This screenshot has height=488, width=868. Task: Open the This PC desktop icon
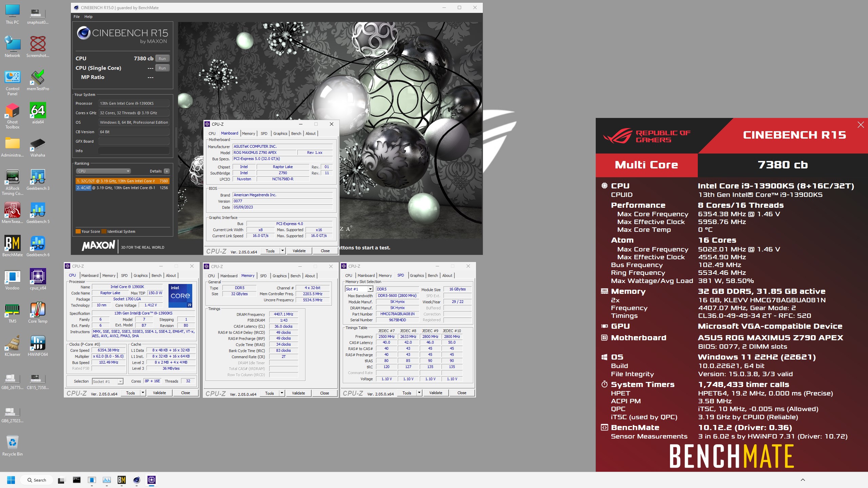12,14
